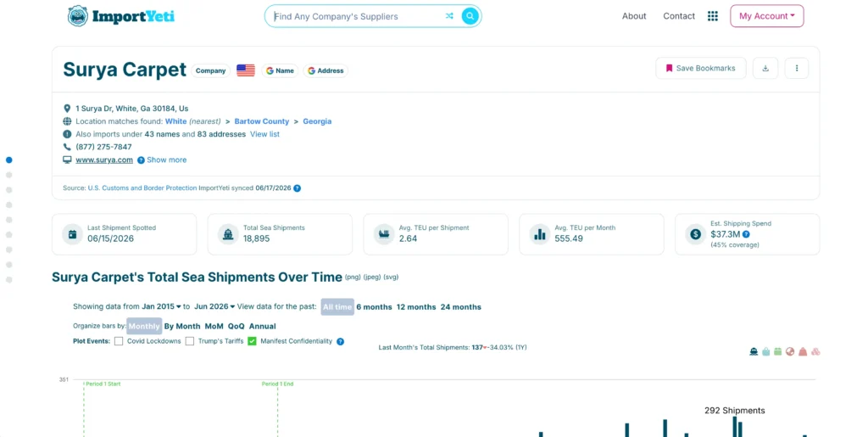
Task: Click the United States flag icon
Action: point(246,70)
